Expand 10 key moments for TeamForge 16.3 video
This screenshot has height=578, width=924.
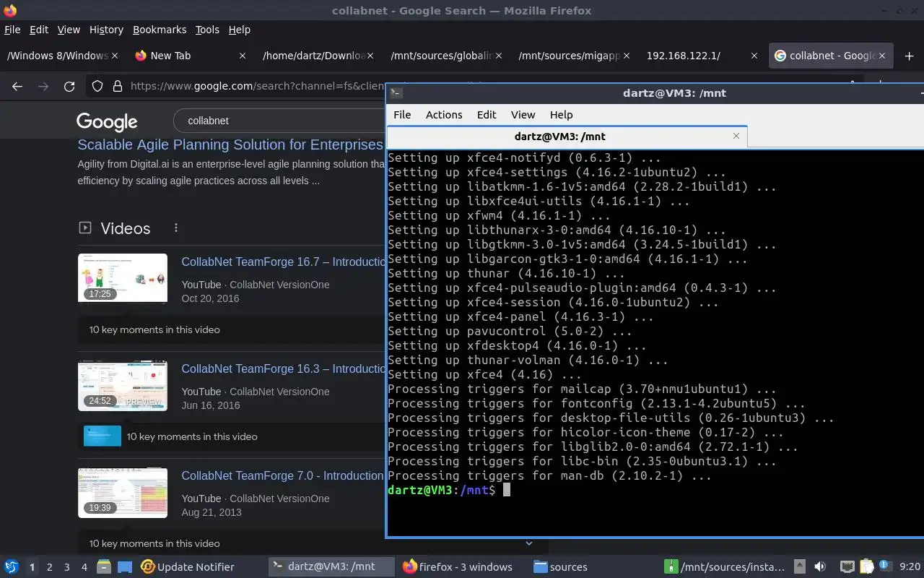coord(231,436)
